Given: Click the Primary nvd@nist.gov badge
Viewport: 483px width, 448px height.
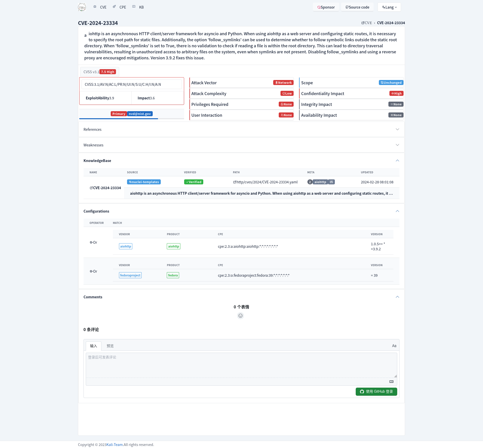Looking at the screenshot, I should (132, 114).
